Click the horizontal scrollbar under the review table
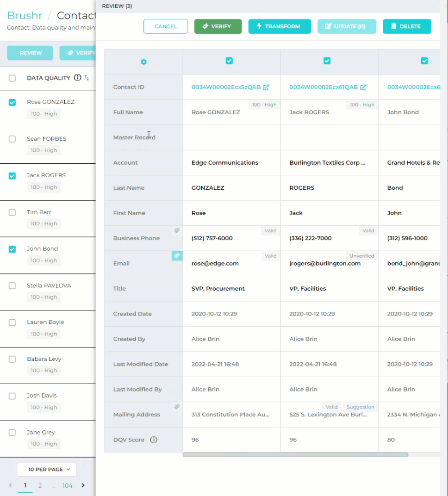Screen dimensions: 448x496 point(295,455)
